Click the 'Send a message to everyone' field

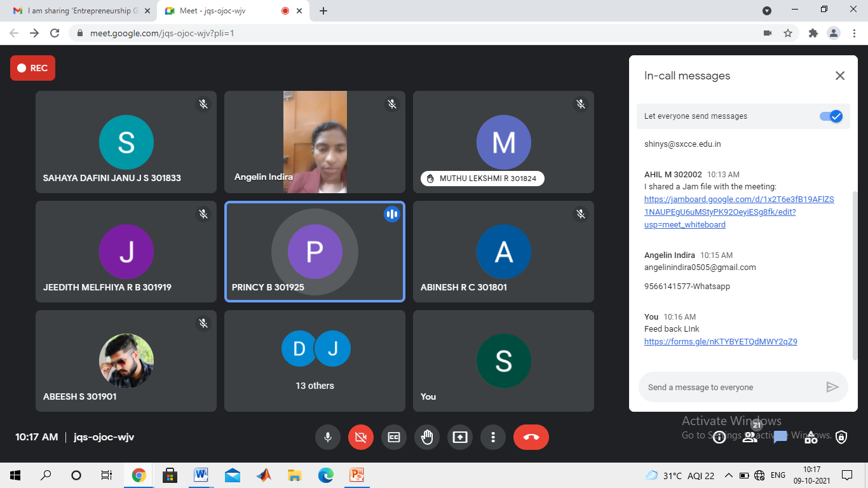pos(731,388)
